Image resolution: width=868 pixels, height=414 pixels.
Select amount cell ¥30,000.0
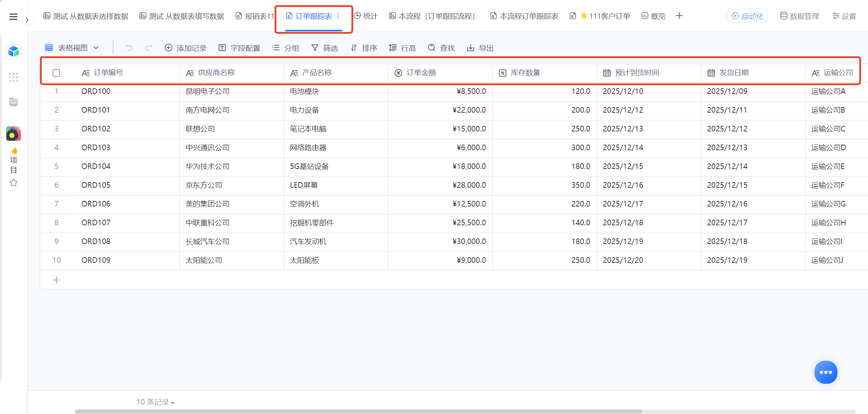(x=440, y=242)
